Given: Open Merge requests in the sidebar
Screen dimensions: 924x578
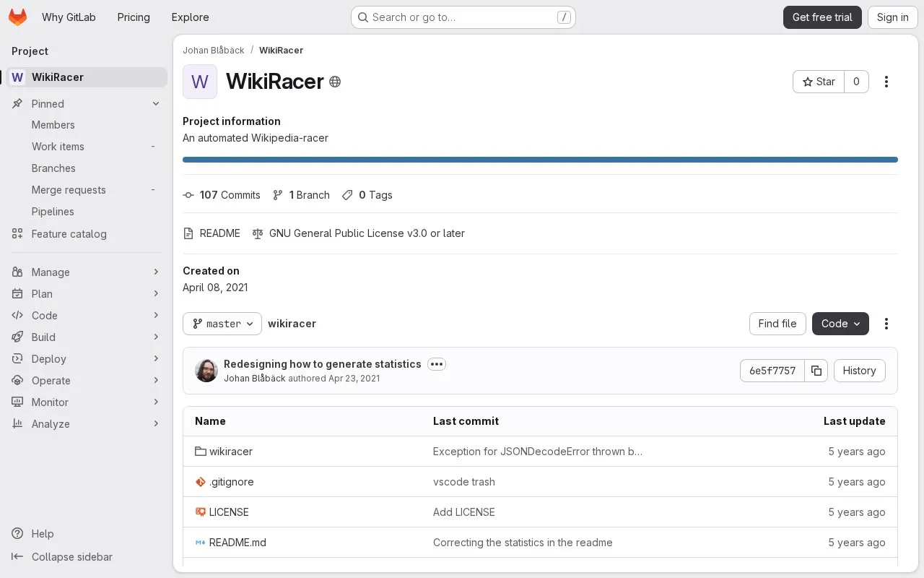Looking at the screenshot, I should (87, 190).
